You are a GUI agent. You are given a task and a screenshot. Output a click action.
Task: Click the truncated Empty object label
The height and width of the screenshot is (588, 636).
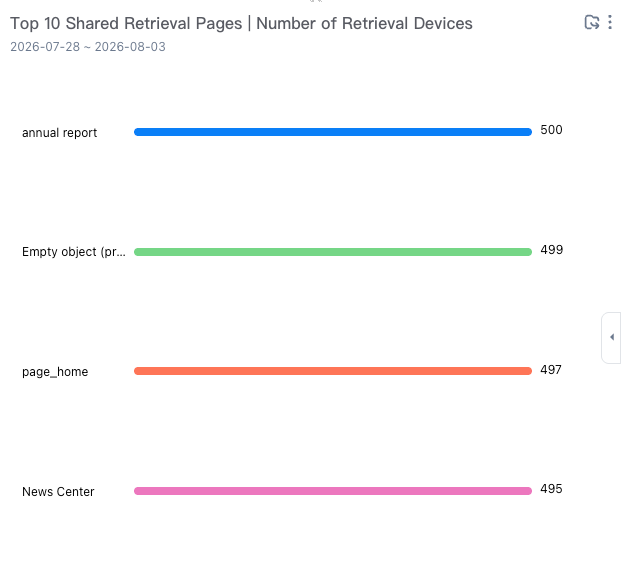74,252
